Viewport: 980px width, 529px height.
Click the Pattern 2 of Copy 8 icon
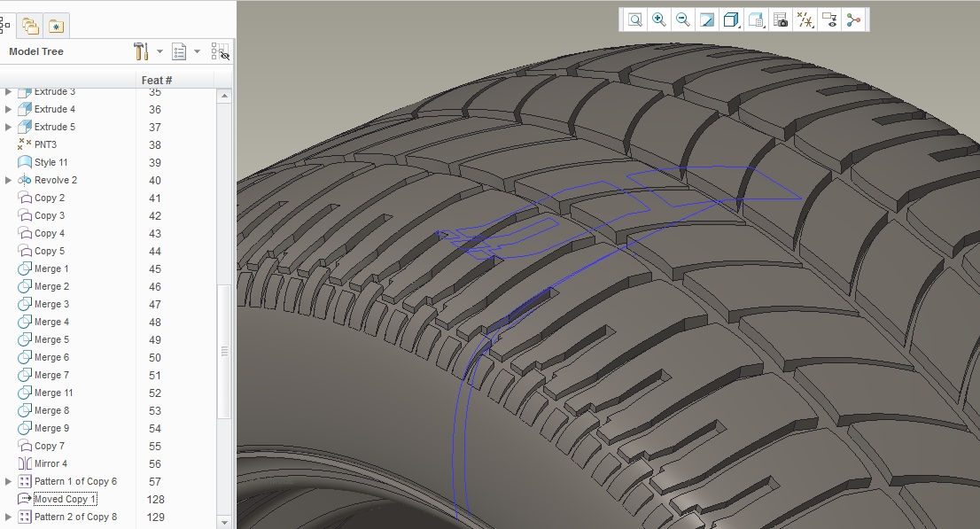[x=25, y=517]
